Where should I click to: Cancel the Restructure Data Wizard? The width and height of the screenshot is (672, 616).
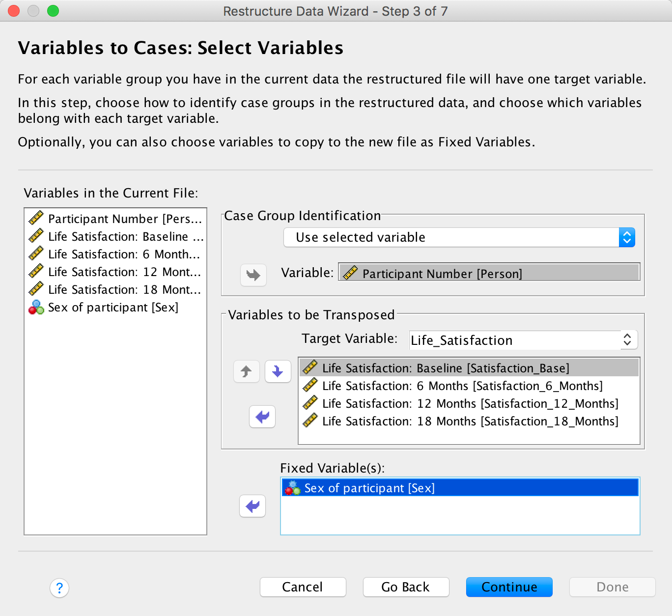303,587
